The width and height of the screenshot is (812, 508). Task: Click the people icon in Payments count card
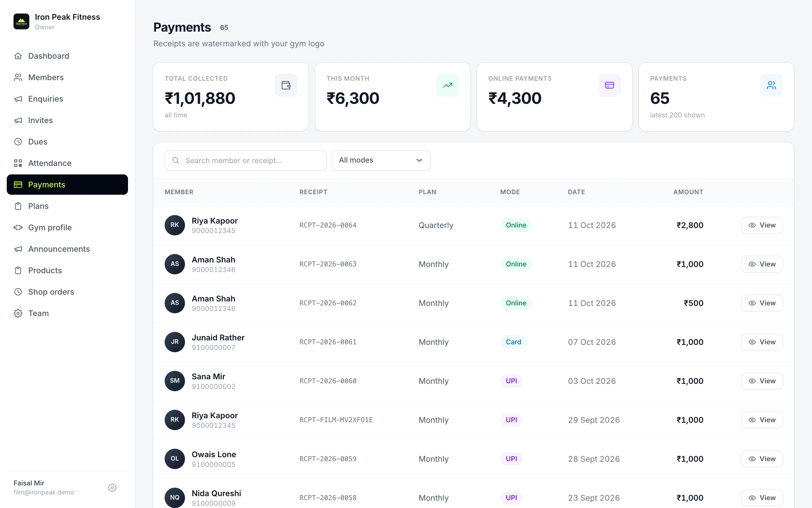tap(771, 85)
